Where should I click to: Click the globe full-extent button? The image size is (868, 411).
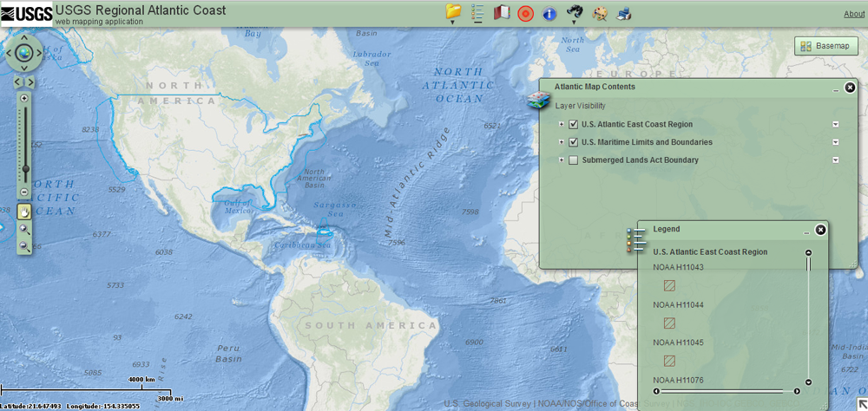coord(23,53)
